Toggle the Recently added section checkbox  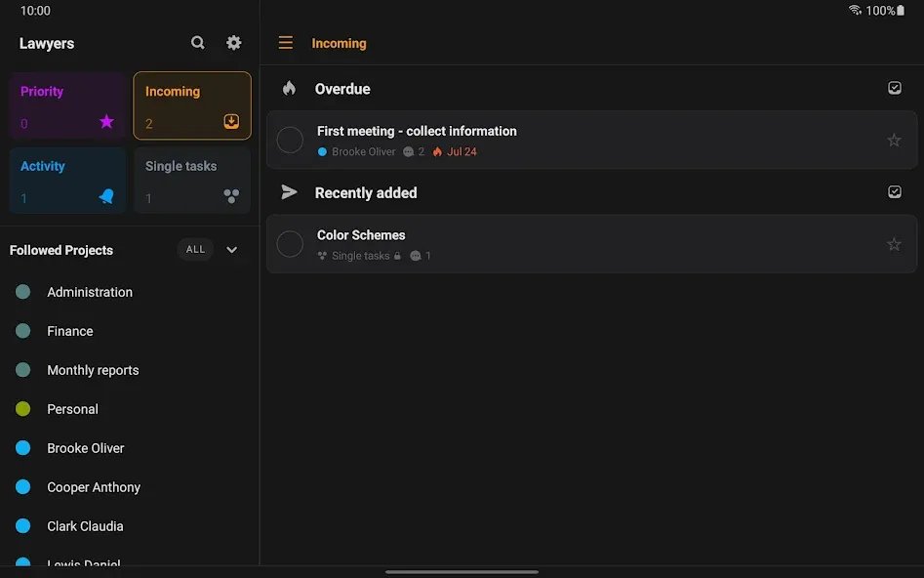[895, 191]
